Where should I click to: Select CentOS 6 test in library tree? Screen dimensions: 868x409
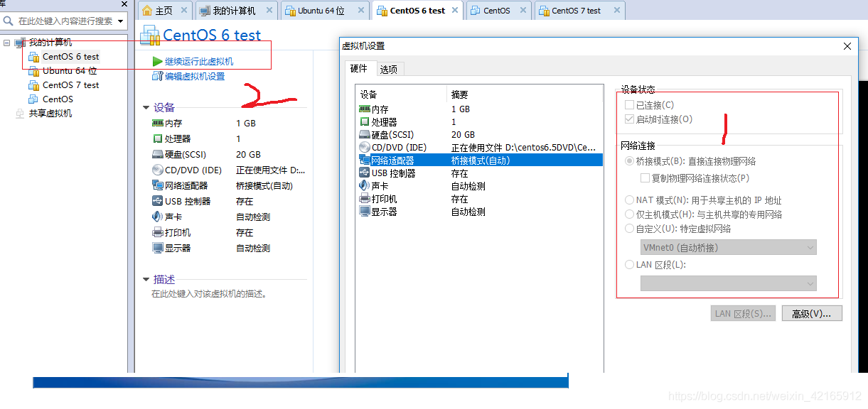[70, 57]
